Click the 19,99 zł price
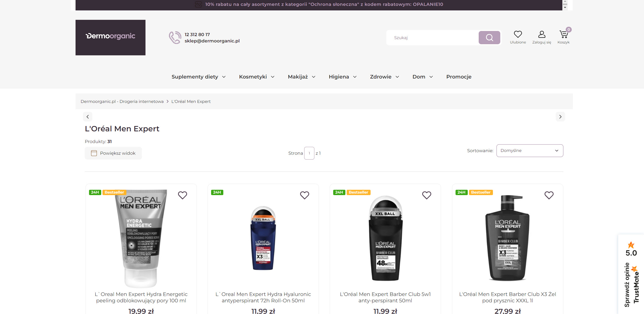 (x=141, y=311)
